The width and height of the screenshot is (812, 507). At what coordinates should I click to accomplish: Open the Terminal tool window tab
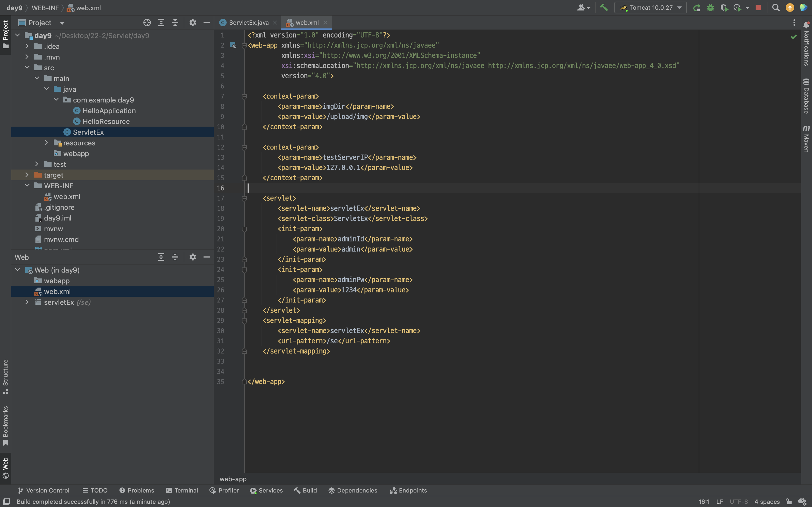pos(182,490)
